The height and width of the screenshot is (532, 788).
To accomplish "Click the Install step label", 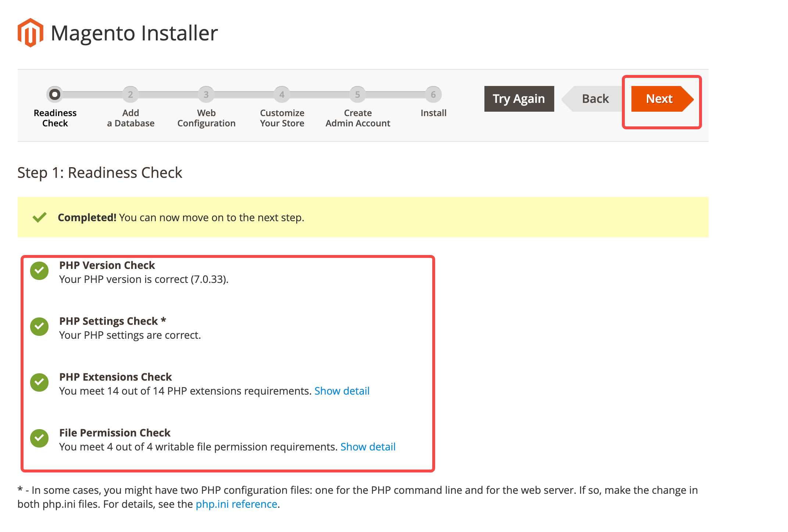I will pos(434,113).
